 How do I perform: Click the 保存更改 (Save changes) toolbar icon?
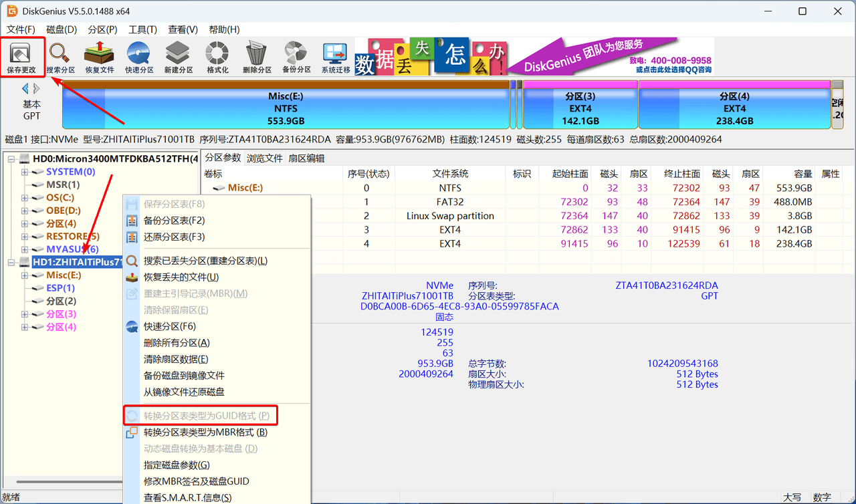pyautogui.click(x=22, y=57)
